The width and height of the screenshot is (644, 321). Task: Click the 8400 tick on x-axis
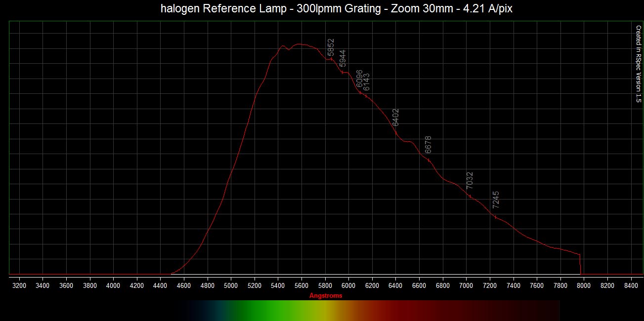[631, 285]
